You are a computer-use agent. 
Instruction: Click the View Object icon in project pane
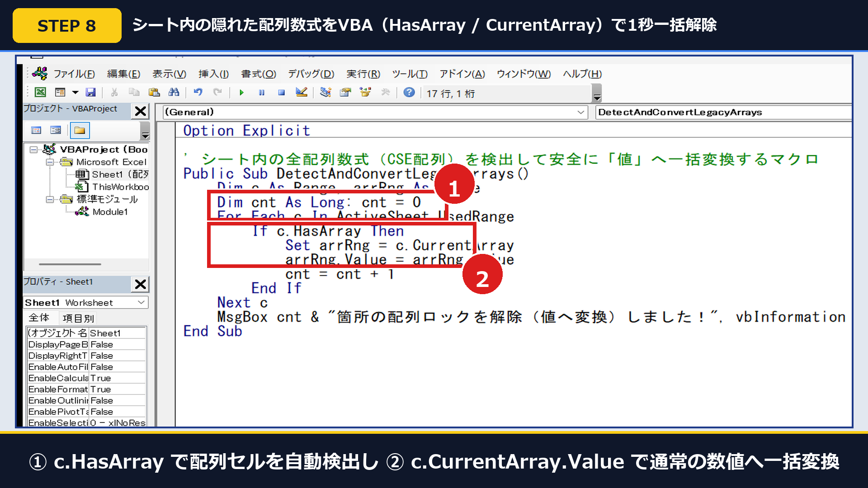(56, 131)
